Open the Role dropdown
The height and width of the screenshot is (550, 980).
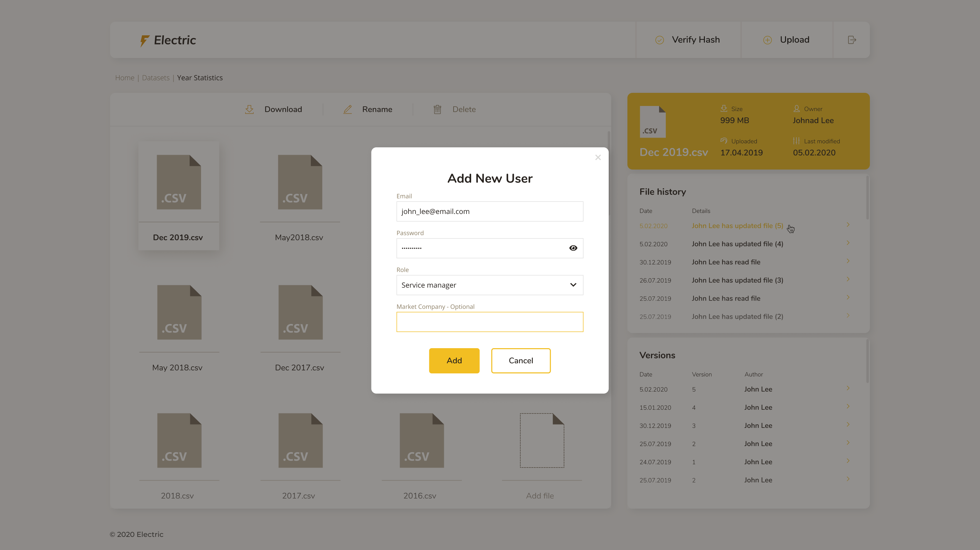click(x=489, y=285)
